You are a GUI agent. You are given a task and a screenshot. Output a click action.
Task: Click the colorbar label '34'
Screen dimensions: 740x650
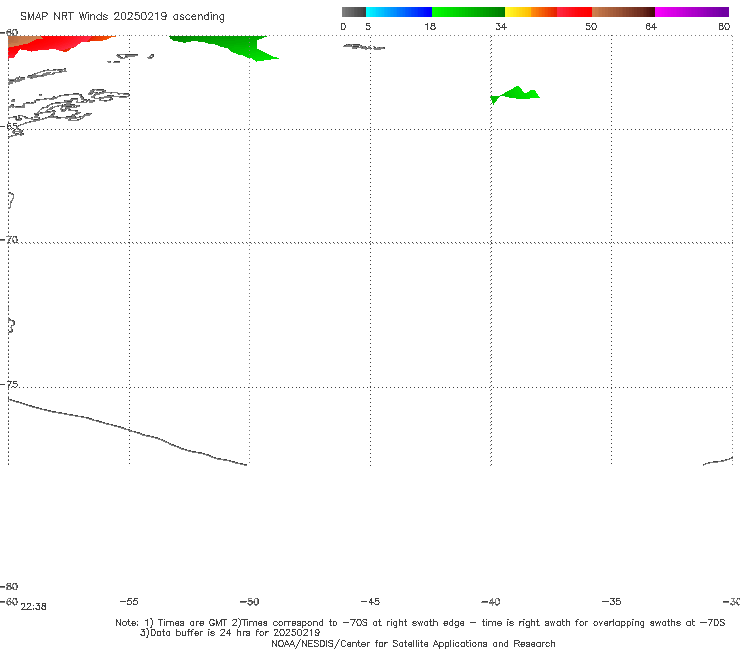[501, 26]
